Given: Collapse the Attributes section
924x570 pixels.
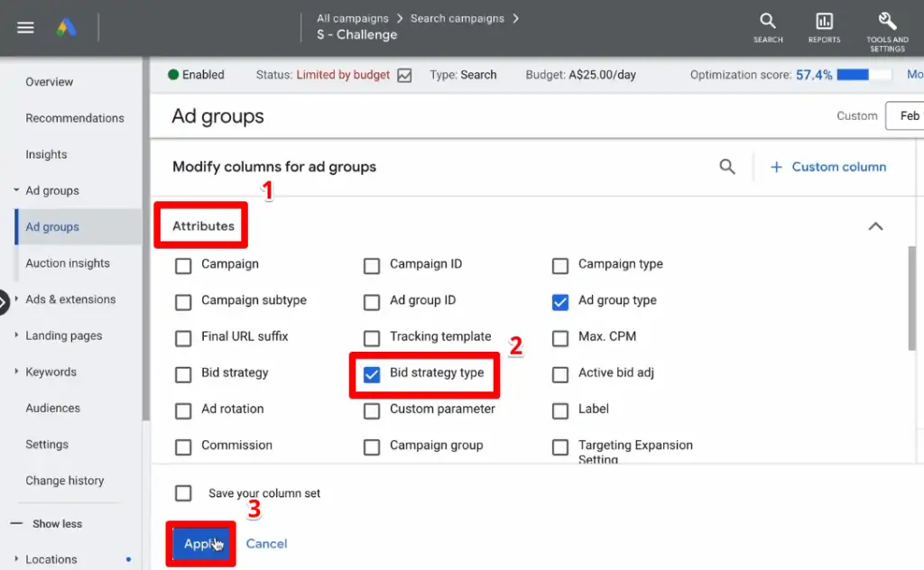Looking at the screenshot, I should (875, 226).
